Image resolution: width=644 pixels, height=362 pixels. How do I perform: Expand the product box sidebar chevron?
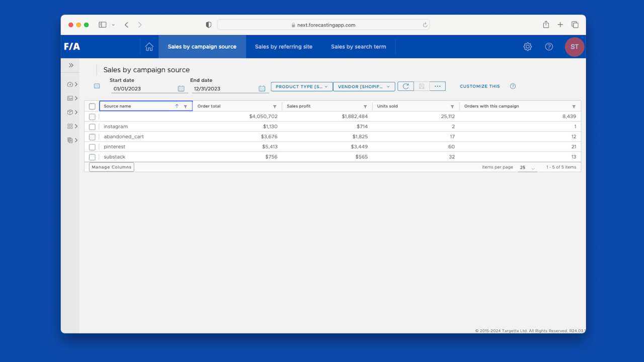coord(76,113)
